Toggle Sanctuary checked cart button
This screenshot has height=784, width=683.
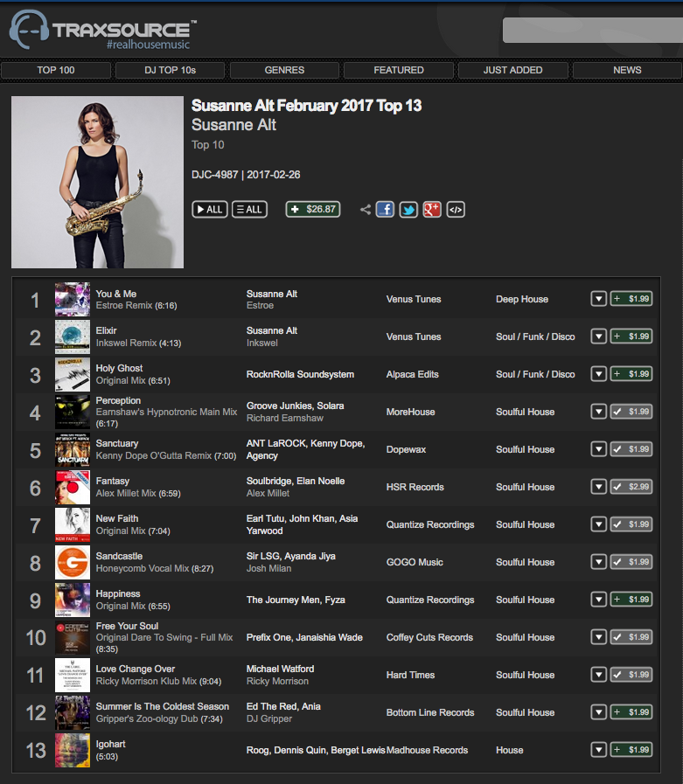(631, 449)
